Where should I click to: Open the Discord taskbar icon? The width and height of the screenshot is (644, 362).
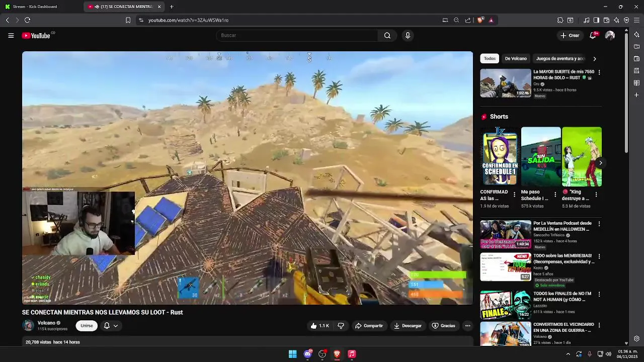pyautogui.click(x=307, y=354)
